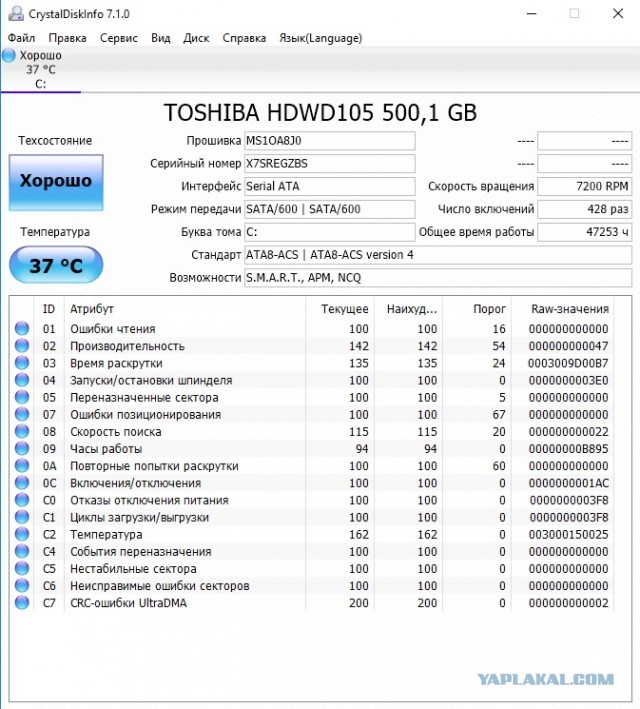Click the power-on hours field 47253 ч
The image size is (640, 709).
(x=584, y=232)
